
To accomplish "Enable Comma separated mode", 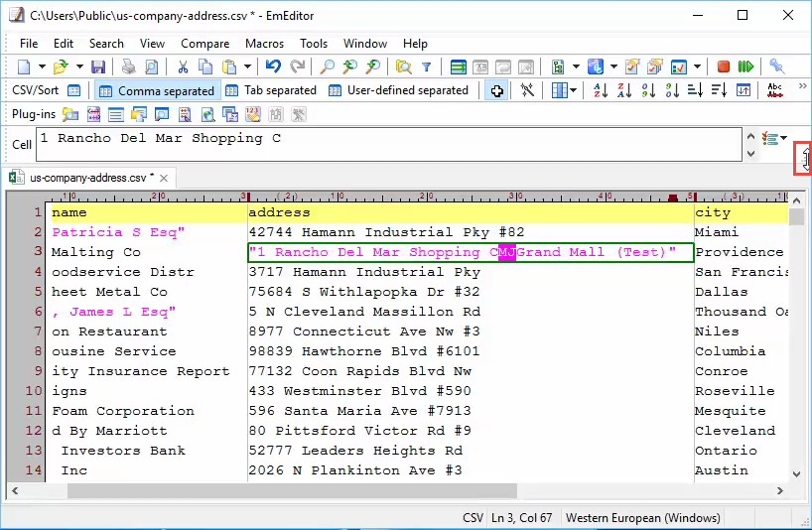I will tap(157, 90).
